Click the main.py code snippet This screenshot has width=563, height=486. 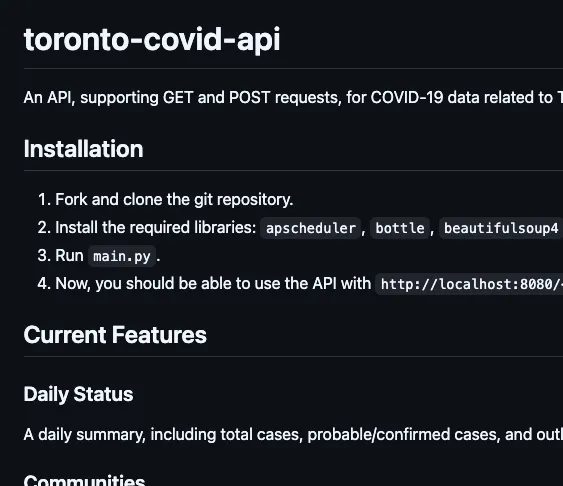tap(122, 256)
